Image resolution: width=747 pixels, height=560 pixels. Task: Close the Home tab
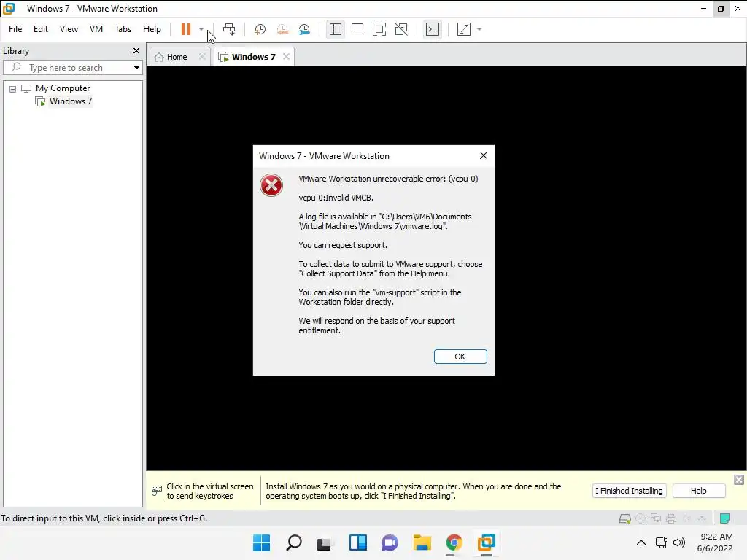[x=203, y=57]
